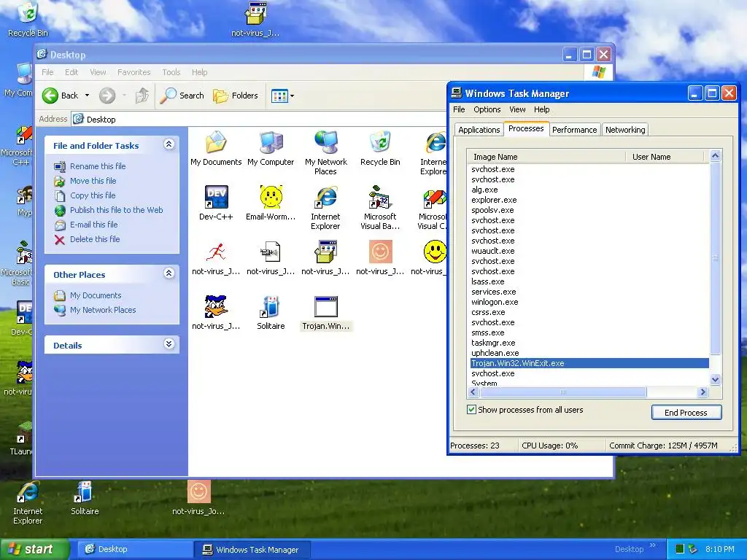Viewport: 747px width, 560px height.
Task: Activate Windows Task Manager taskbar button
Action: pos(252,550)
